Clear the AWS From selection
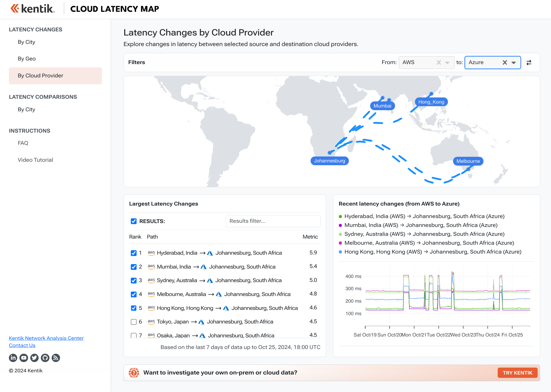551x392 pixels. click(x=439, y=62)
